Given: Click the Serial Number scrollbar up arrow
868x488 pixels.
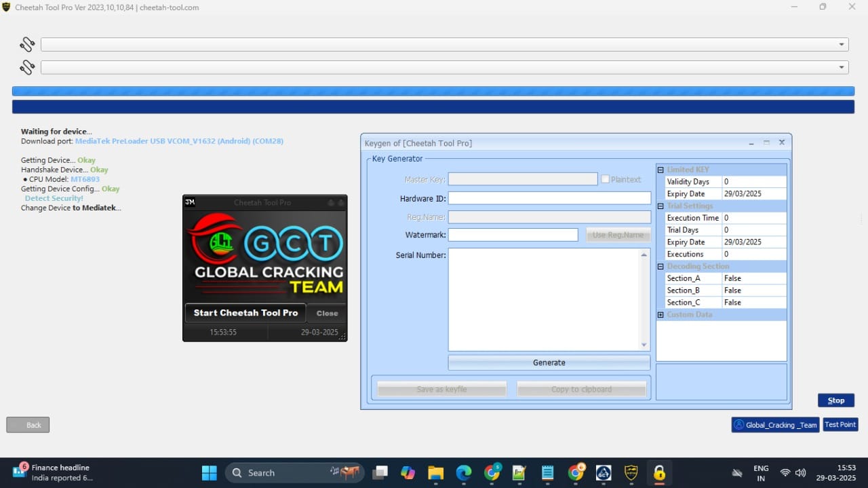Looking at the screenshot, I should click(x=644, y=255).
